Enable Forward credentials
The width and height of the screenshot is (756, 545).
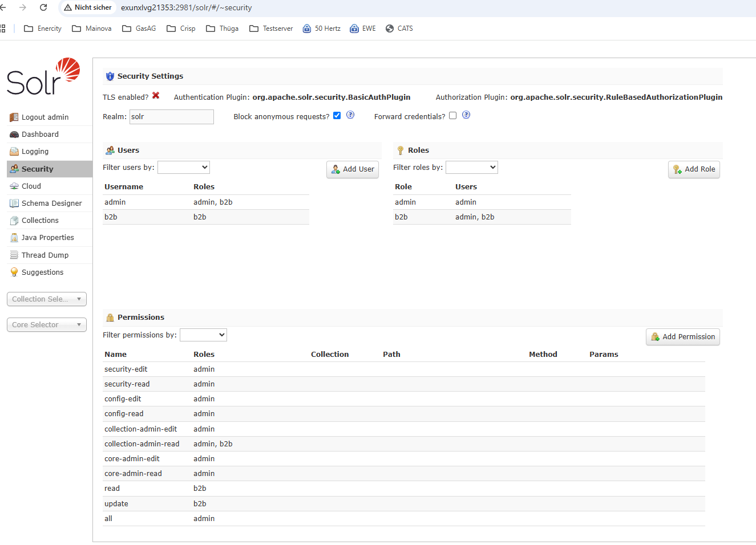point(452,115)
